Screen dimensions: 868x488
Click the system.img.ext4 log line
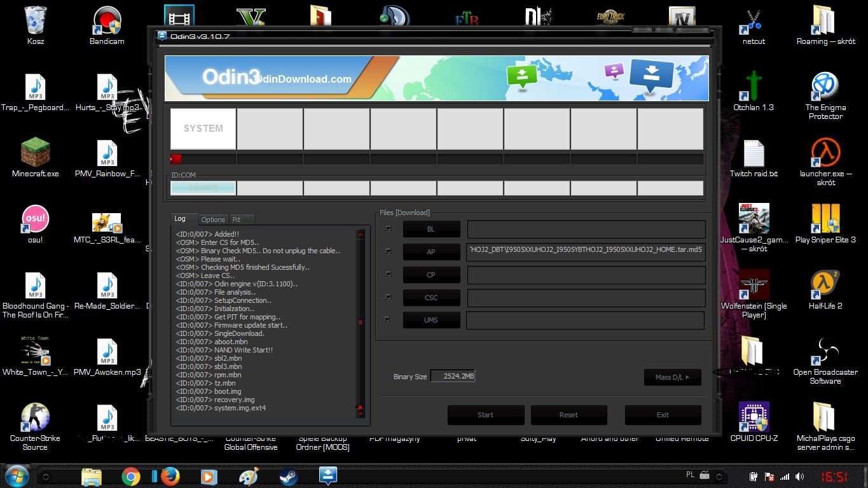click(221, 408)
